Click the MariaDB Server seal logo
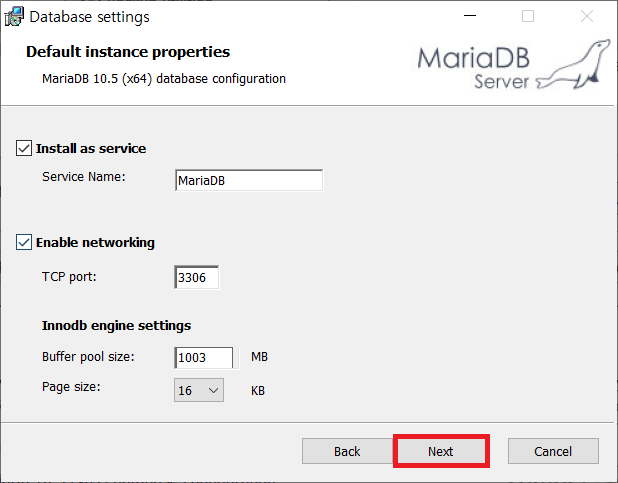Image resolution: width=618 pixels, height=483 pixels. click(514, 65)
